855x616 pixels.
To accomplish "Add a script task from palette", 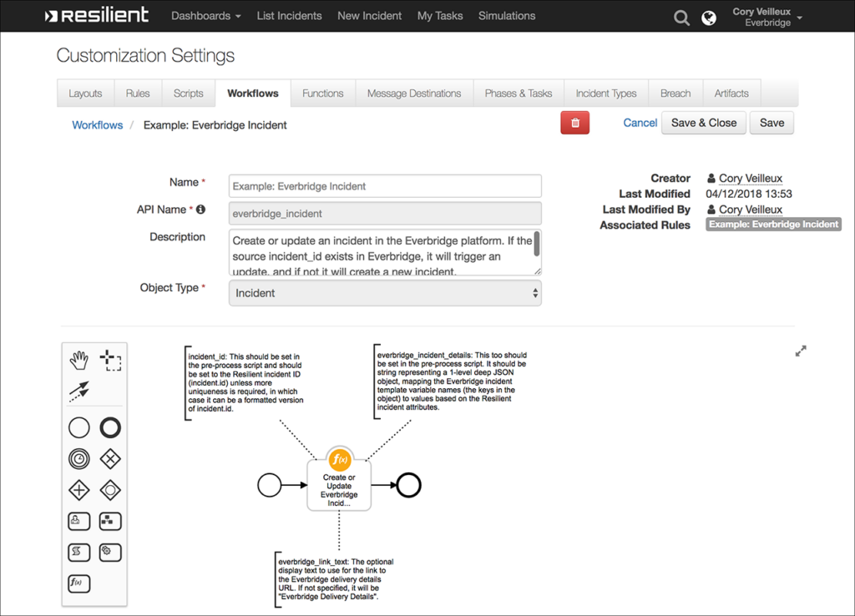I will pos(79,553).
